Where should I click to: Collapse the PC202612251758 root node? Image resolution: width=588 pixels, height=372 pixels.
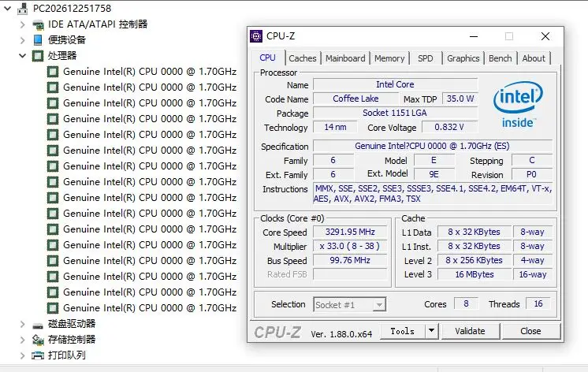point(8,8)
